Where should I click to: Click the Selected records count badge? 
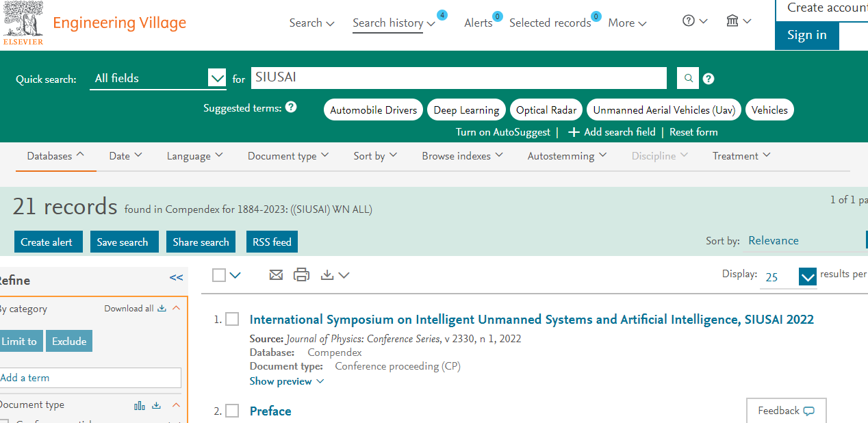pyautogui.click(x=596, y=16)
